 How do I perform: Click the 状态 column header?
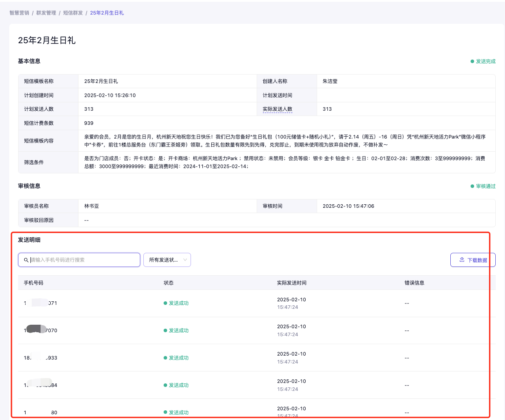coord(168,283)
